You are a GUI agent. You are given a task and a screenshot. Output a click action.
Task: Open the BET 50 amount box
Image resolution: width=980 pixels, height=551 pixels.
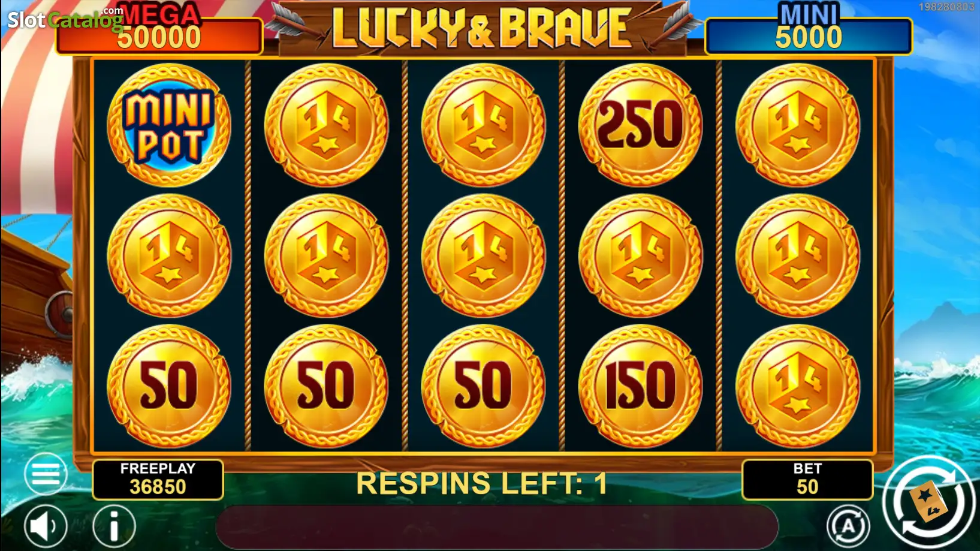click(807, 479)
